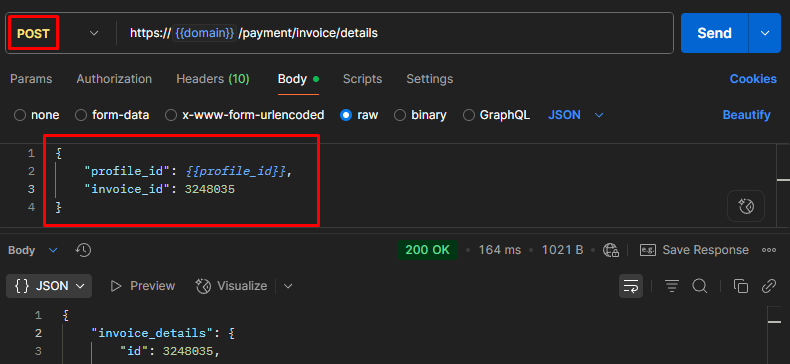Send the request
Screen dimensions: 790x364
click(714, 33)
